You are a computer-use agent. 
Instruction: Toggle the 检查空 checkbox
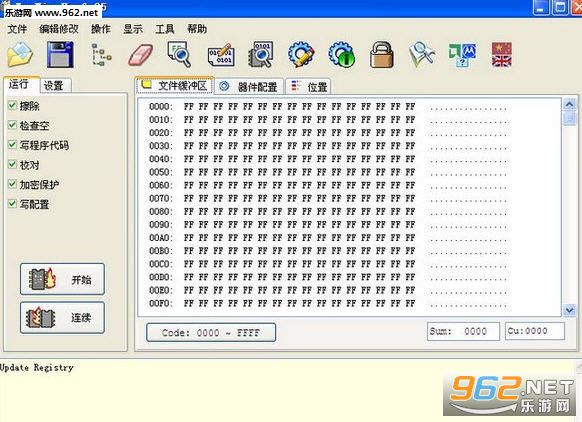coord(13,125)
